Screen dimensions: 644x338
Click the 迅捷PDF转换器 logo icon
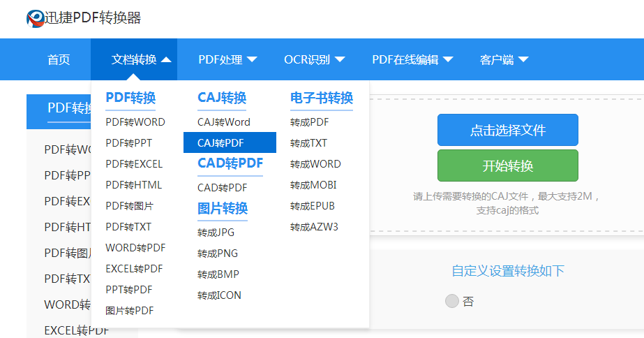click(36, 18)
